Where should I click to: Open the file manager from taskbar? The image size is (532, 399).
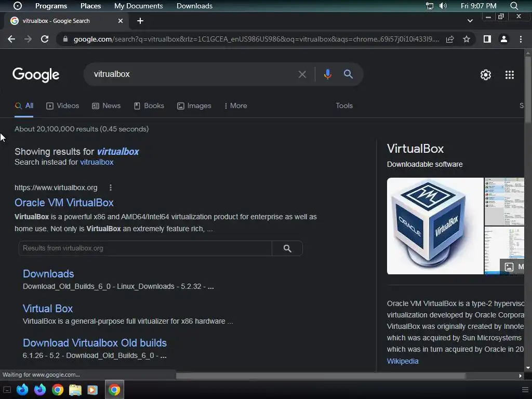pyautogui.click(x=75, y=390)
